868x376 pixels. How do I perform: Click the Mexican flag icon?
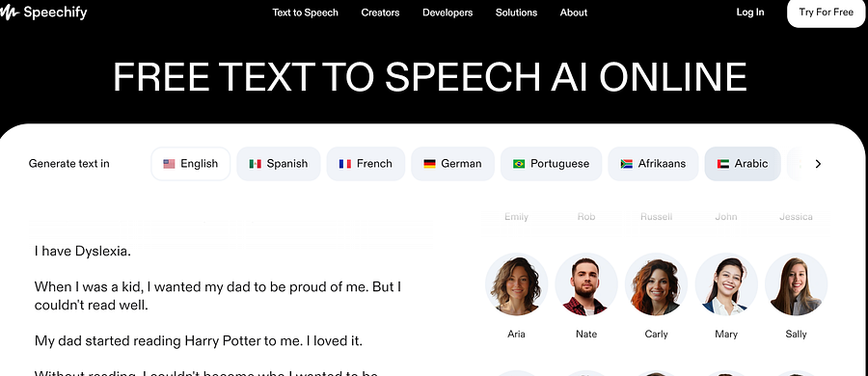coord(256,164)
